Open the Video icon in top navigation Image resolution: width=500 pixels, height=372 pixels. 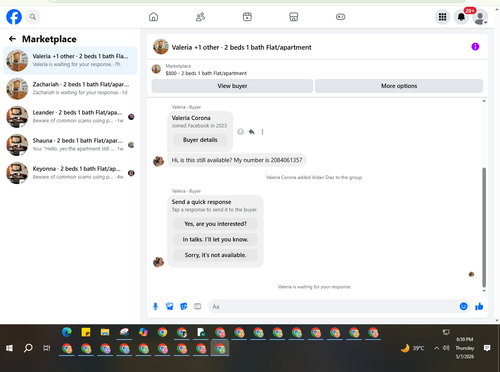pos(247,17)
